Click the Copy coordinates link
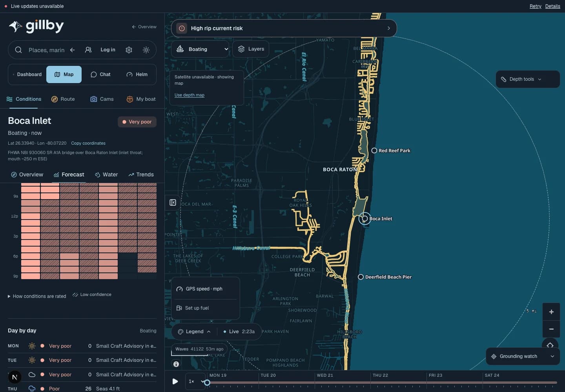Image resolution: width=565 pixels, height=392 pixels. [x=88, y=143]
